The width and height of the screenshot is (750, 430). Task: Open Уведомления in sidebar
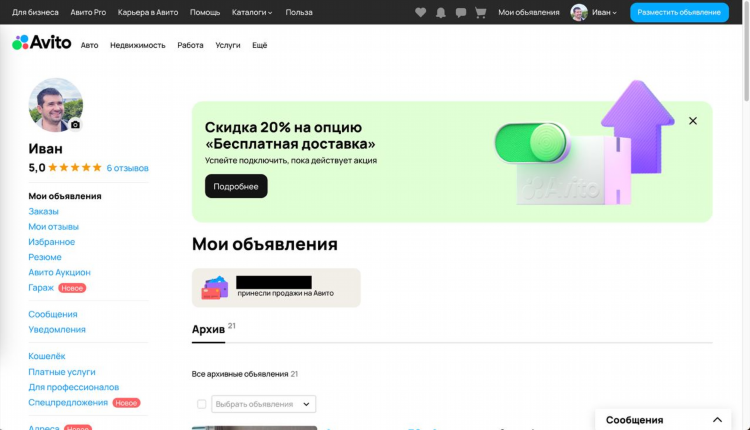(x=57, y=330)
